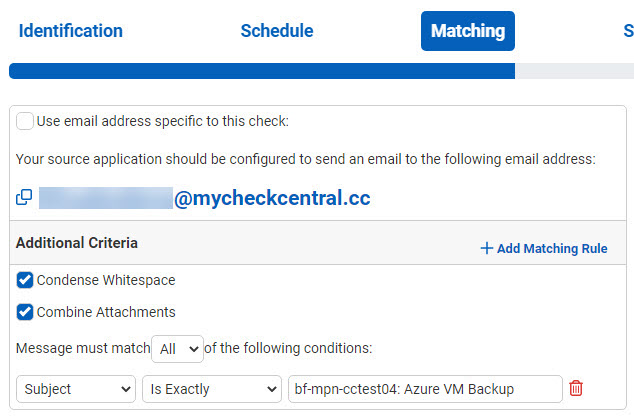Copy the check email address icon
The image size is (634, 419).
coord(24,198)
